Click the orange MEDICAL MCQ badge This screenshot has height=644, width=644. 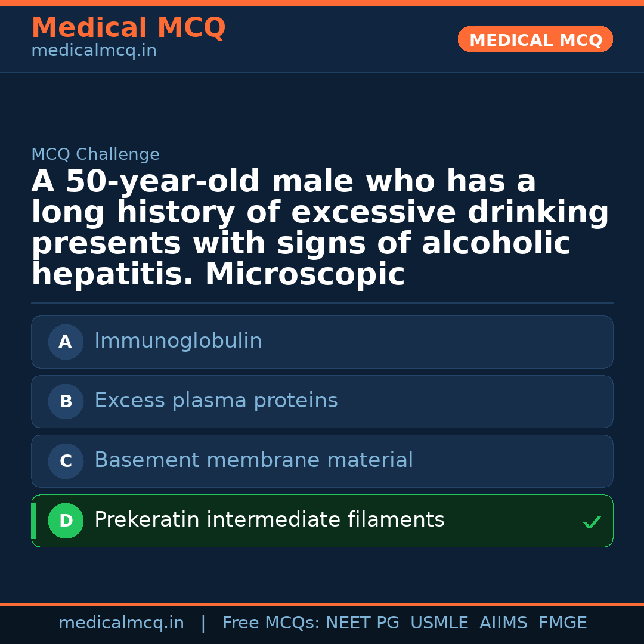(x=535, y=39)
